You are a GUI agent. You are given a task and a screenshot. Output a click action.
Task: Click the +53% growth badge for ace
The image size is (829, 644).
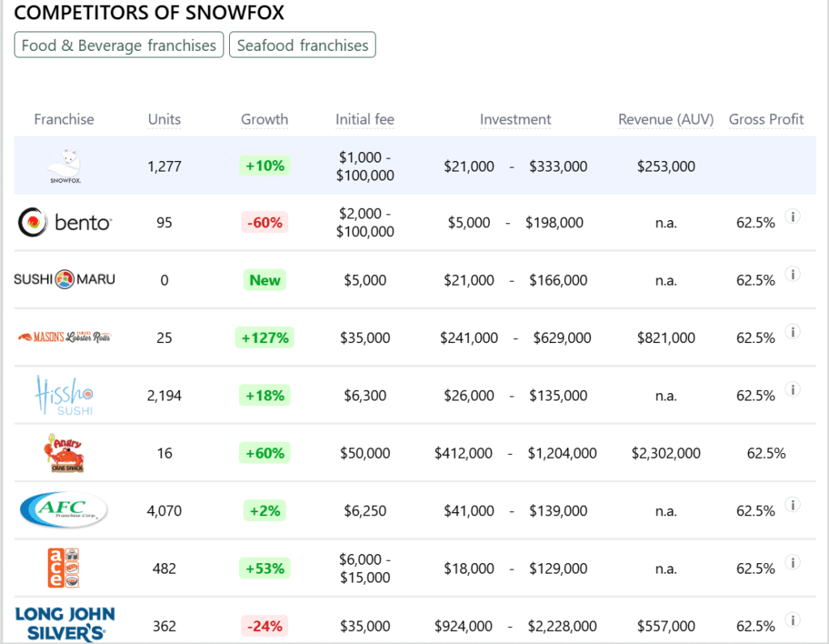[x=265, y=569]
